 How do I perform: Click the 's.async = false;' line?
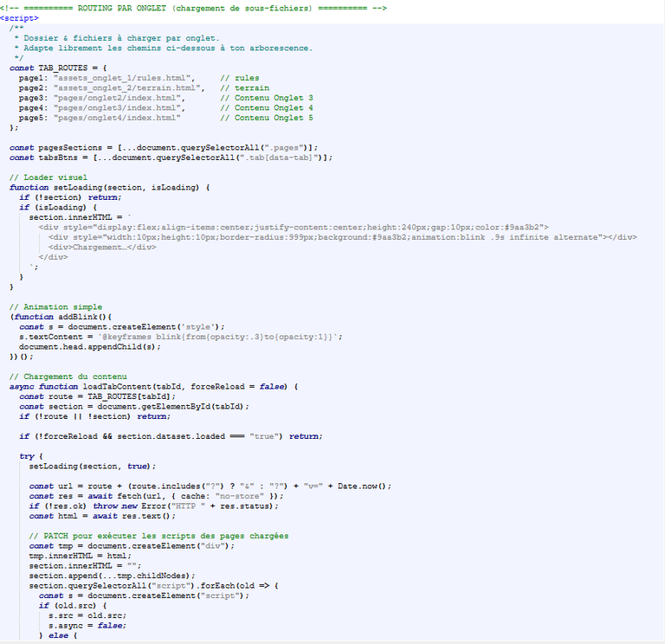(x=87, y=626)
